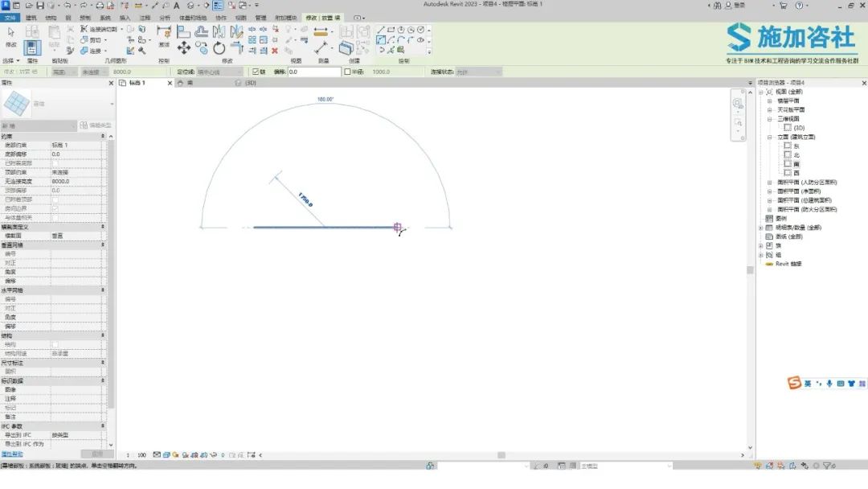Click the Print icon in the quick access toolbar
The width and height of the screenshot is (868, 489).
100,6
